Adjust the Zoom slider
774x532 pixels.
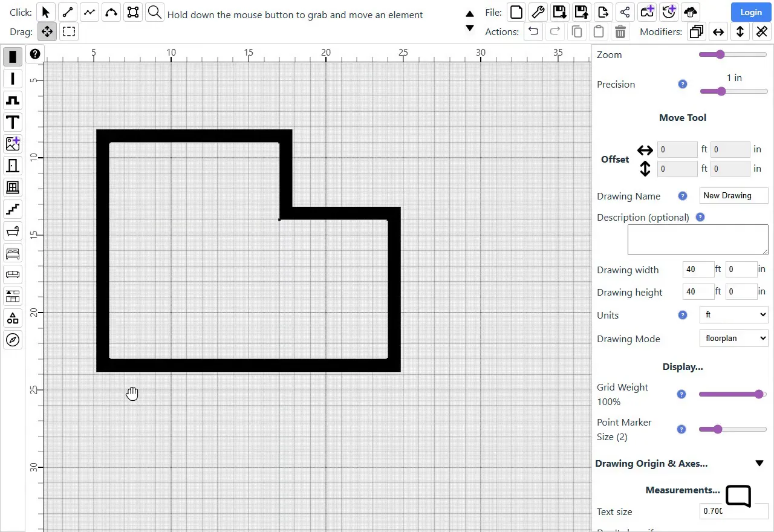733,54
